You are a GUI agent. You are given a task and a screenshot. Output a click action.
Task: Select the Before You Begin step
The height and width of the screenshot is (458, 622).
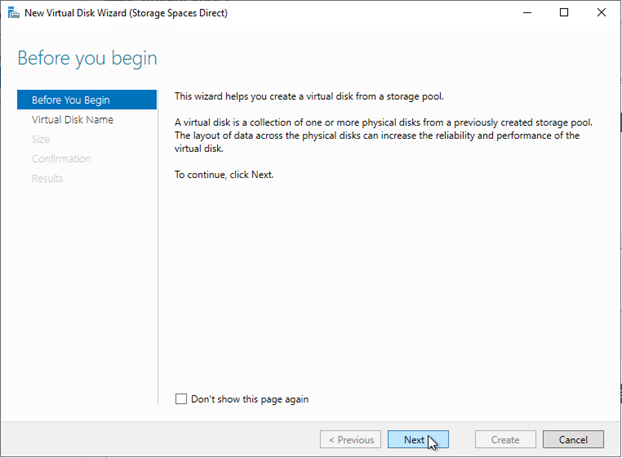tap(71, 100)
